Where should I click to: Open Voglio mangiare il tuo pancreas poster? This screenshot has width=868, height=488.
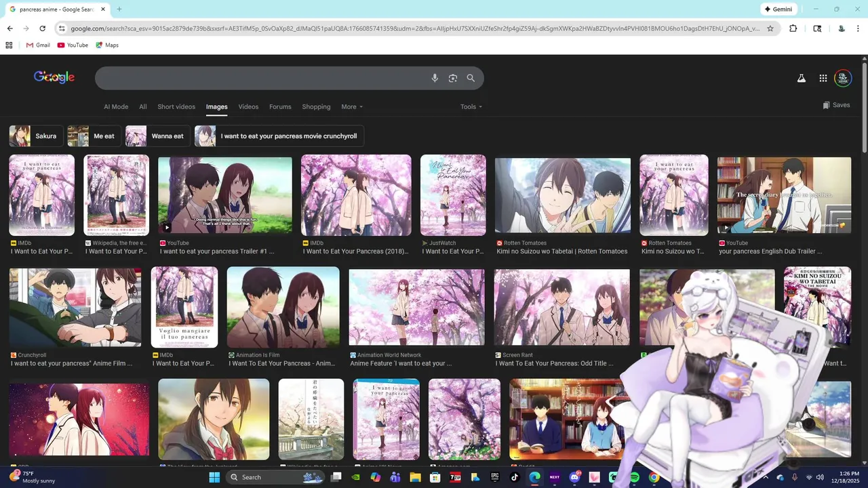pyautogui.click(x=184, y=307)
